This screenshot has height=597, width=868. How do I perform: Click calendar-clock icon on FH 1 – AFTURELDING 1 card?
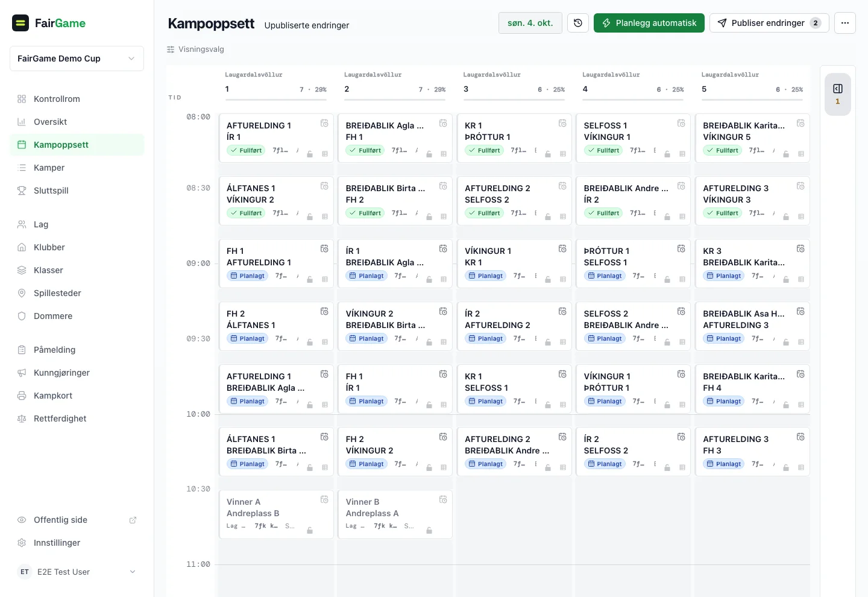tap(324, 248)
